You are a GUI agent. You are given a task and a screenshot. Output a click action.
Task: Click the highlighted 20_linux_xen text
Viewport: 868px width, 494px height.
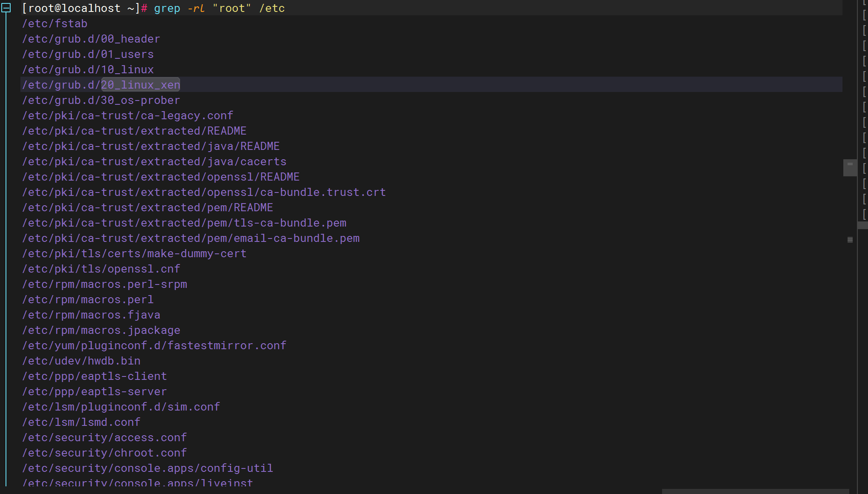tap(140, 85)
